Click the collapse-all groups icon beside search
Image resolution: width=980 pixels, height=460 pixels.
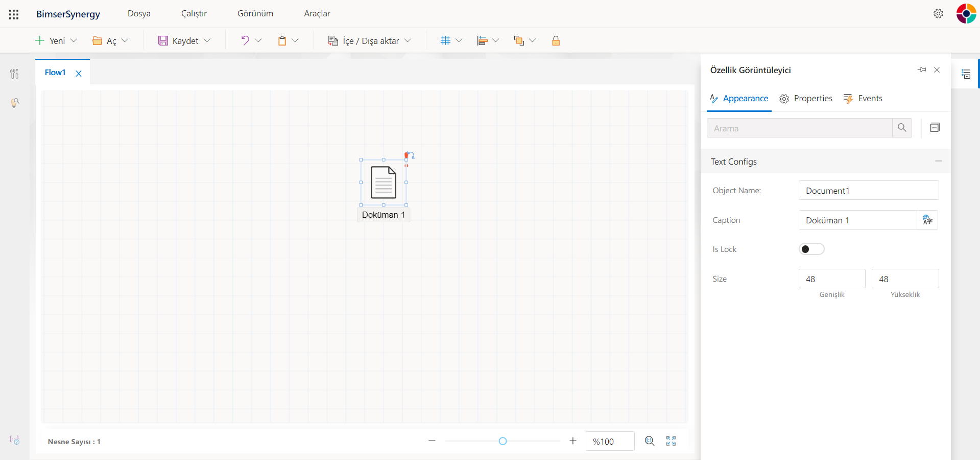pyautogui.click(x=935, y=128)
